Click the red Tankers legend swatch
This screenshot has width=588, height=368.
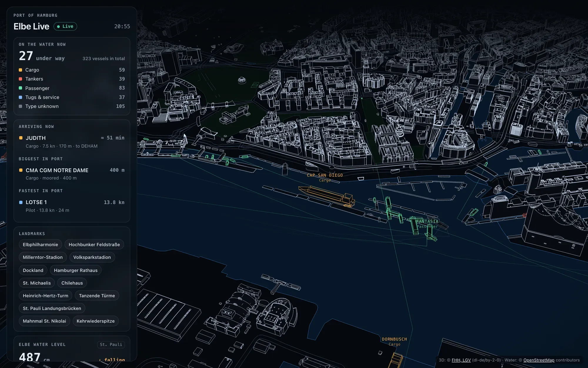click(x=21, y=79)
